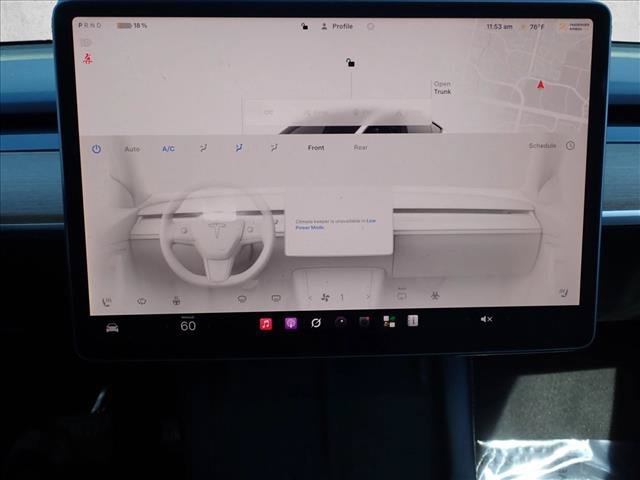Turn on the passenger seat heater
The width and height of the screenshot is (640, 480).
pos(564,292)
